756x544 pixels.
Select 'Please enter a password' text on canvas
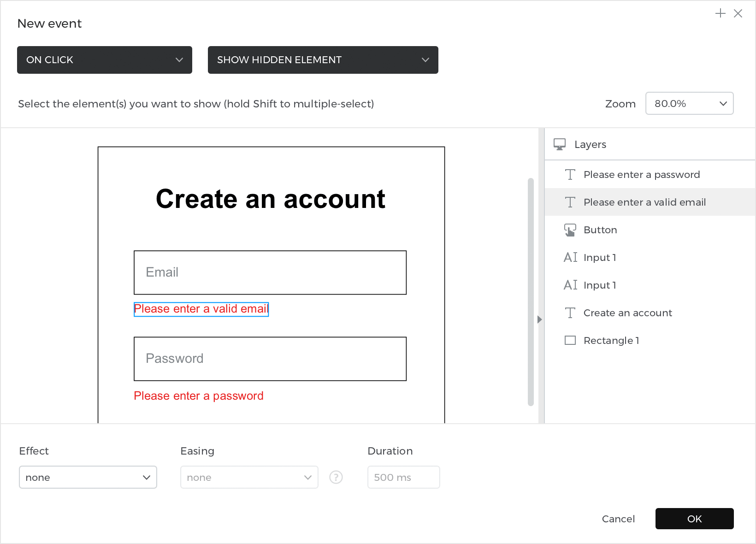point(199,396)
